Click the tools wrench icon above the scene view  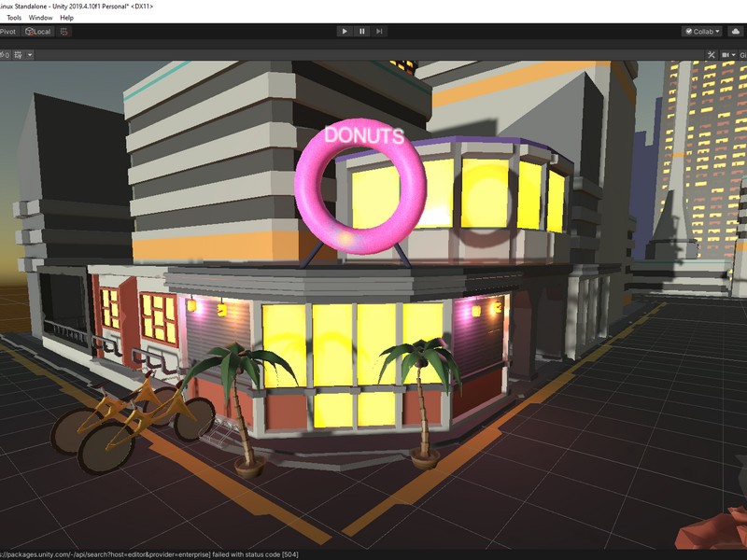click(712, 53)
